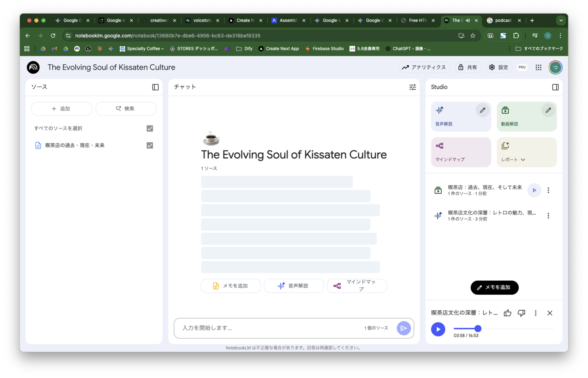Switch to Create N tab

click(245, 20)
